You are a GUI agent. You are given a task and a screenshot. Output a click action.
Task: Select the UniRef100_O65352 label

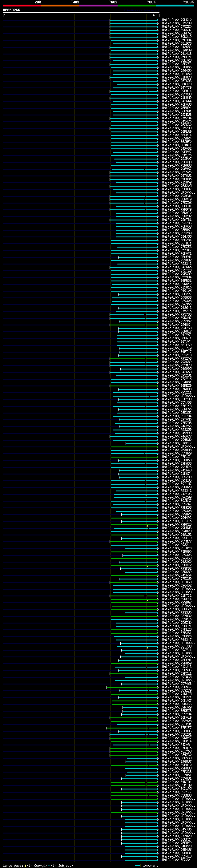[177, 413]
